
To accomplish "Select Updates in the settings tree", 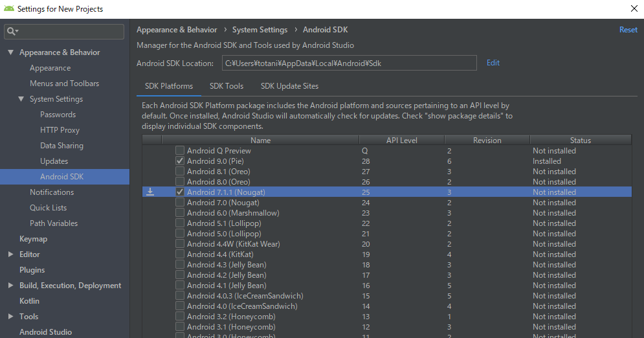I will [54, 161].
